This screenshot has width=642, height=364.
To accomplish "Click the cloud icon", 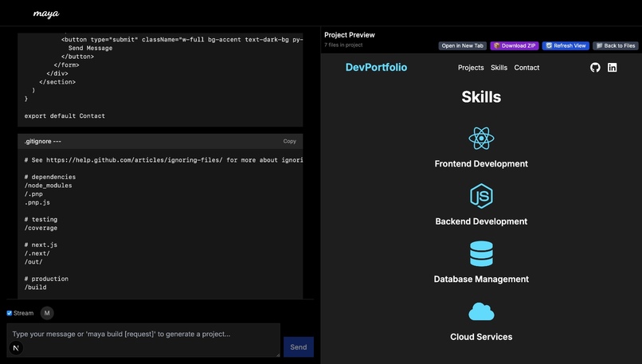I will pyautogui.click(x=481, y=311).
